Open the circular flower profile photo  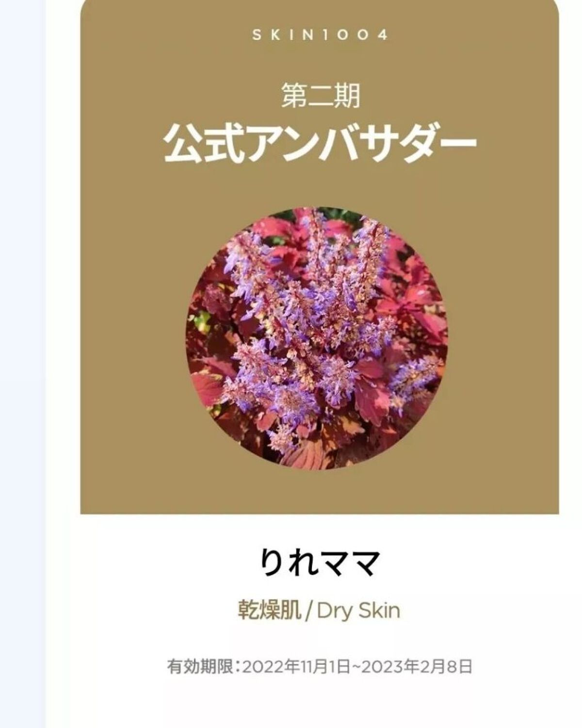point(317,339)
